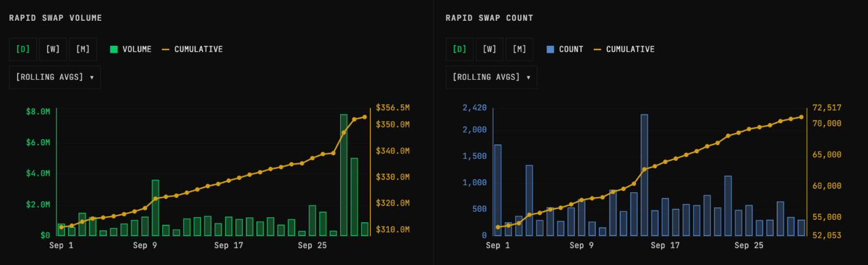The height and width of the screenshot is (265, 868).
Task: Click the $310.0M axis label
Action: (393, 230)
